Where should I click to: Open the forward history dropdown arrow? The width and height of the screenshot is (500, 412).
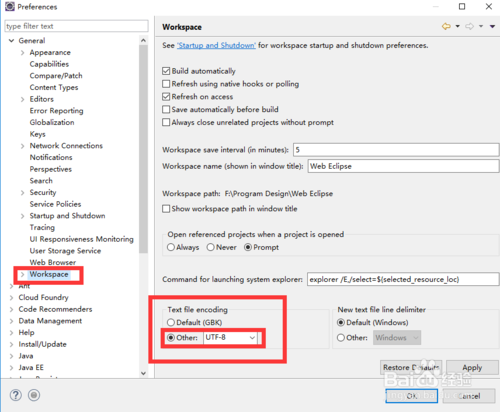pos(481,26)
